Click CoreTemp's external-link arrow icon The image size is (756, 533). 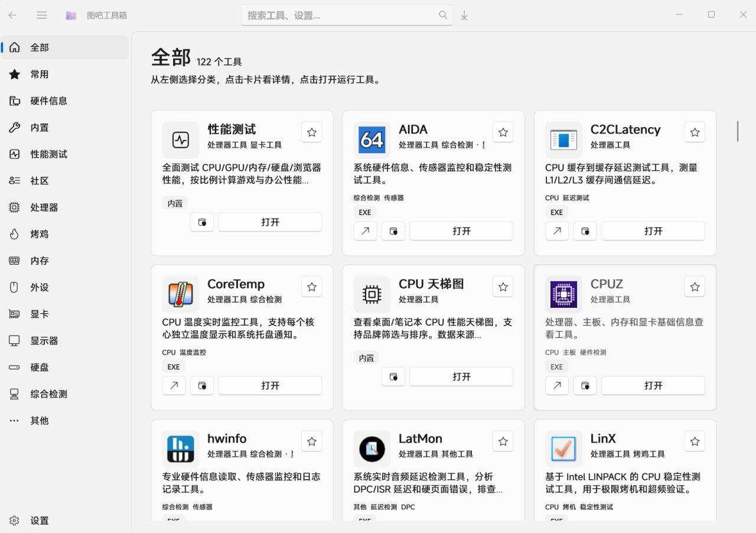[x=174, y=385]
